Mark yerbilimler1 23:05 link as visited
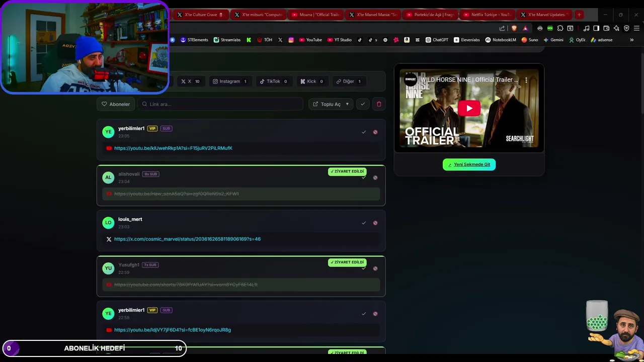 pyautogui.click(x=364, y=132)
